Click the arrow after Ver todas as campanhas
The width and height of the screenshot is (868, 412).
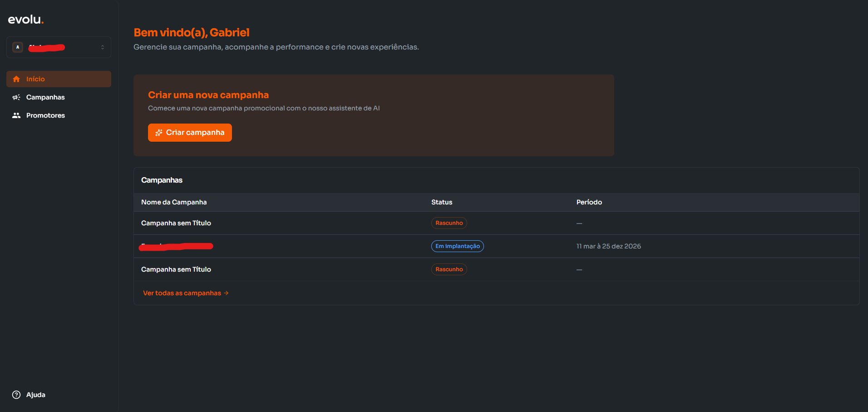tap(226, 293)
